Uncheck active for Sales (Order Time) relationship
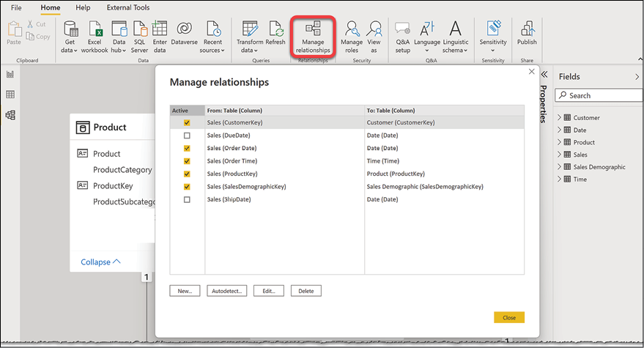644x348 pixels. point(187,161)
